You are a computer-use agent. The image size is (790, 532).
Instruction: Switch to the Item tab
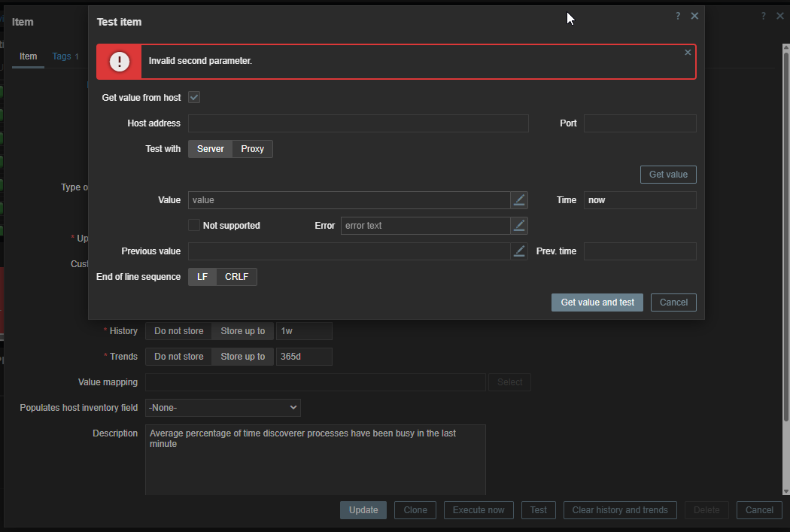click(x=28, y=56)
